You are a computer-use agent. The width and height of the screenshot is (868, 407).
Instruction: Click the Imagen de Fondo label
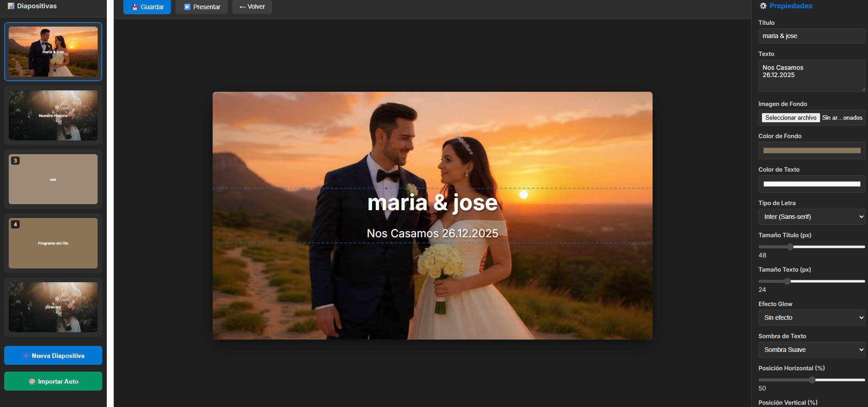(783, 104)
